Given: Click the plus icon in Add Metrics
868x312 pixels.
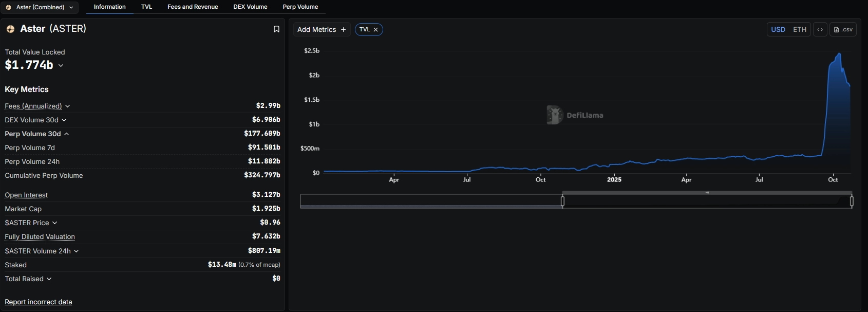Looking at the screenshot, I should tap(344, 30).
